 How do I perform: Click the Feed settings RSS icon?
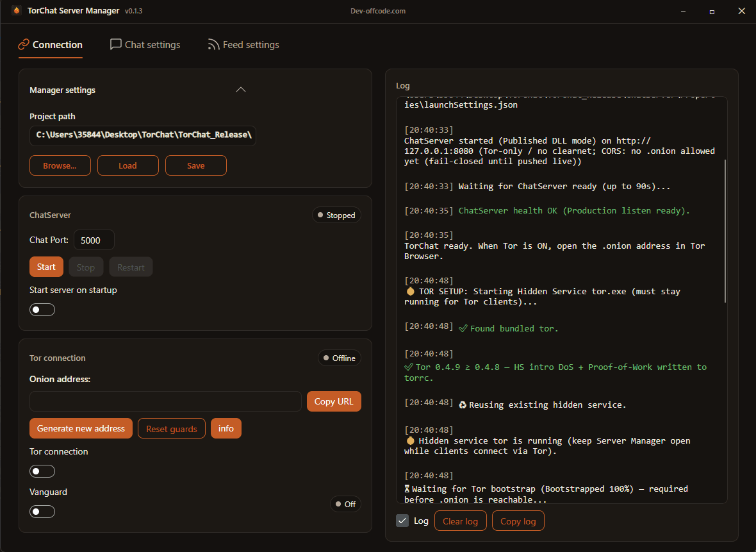pos(213,44)
